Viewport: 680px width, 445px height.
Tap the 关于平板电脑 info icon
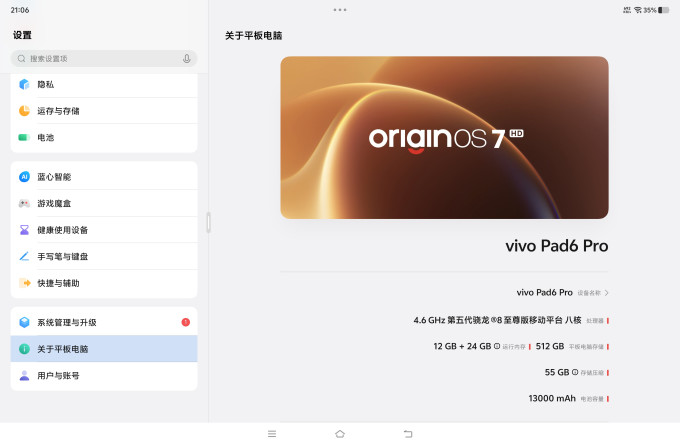click(x=24, y=349)
